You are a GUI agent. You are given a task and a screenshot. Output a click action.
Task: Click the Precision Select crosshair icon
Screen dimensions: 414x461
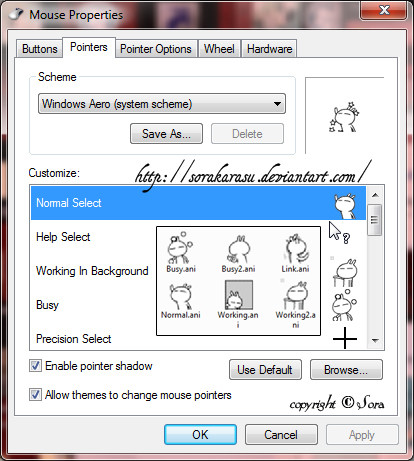click(x=345, y=338)
